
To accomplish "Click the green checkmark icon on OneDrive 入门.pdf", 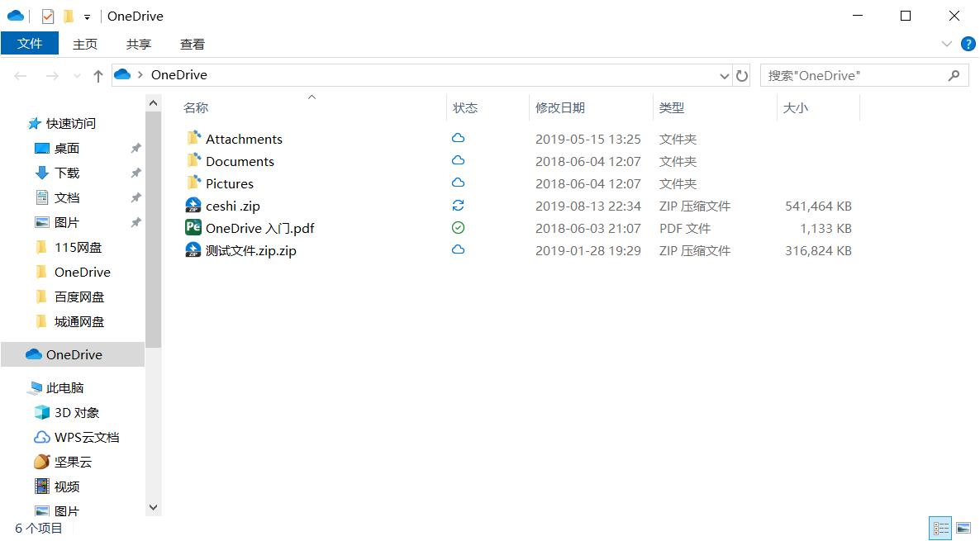I will click(458, 228).
